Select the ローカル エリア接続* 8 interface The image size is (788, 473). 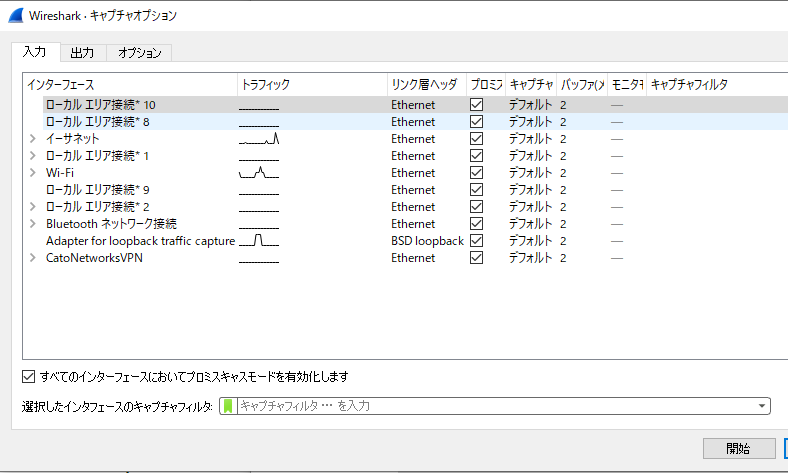97,122
